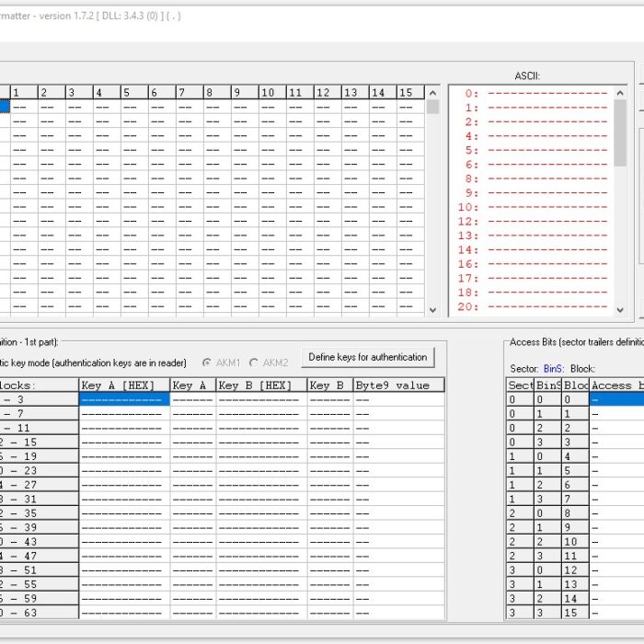The height and width of the screenshot is (644, 644).
Task: Click hex grid column header 10
Action: coord(272,92)
